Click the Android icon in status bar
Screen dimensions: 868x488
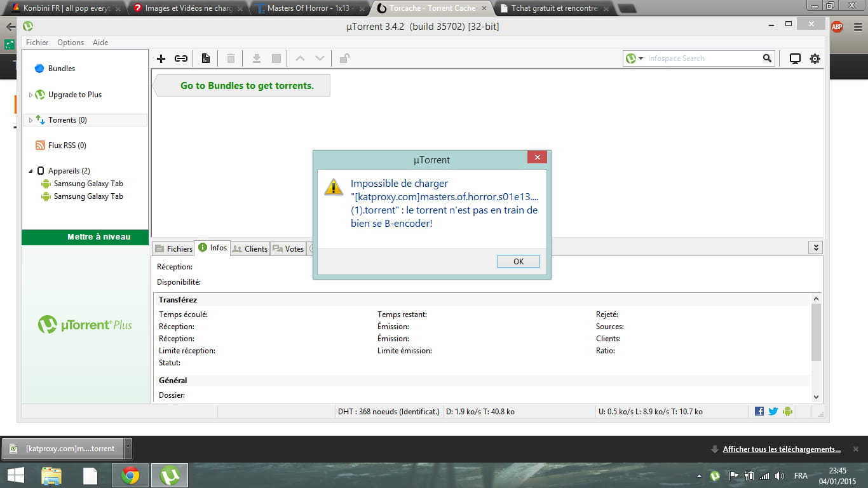[x=788, y=411]
